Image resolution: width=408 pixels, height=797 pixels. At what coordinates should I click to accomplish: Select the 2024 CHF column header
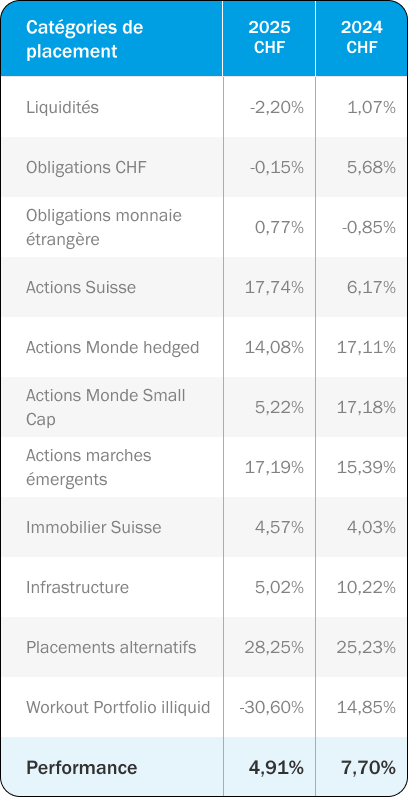(x=362, y=37)
